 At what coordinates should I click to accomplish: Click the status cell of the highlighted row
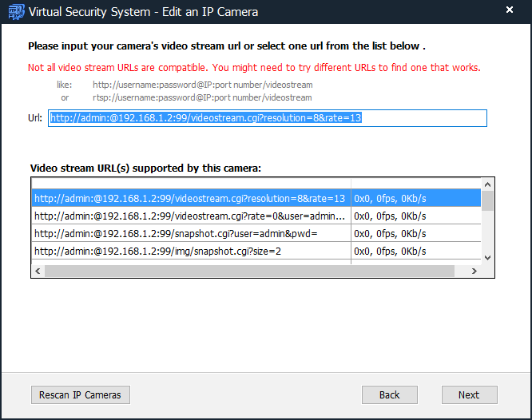point(415,198)
